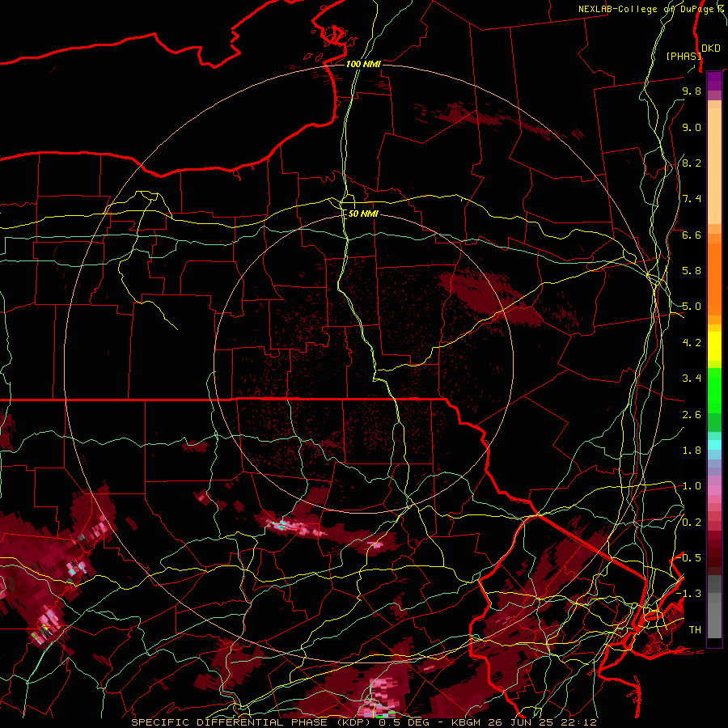Screen dimensions: 728x728
Task: Click the [PHAS] units label
Action: point(684,56)
